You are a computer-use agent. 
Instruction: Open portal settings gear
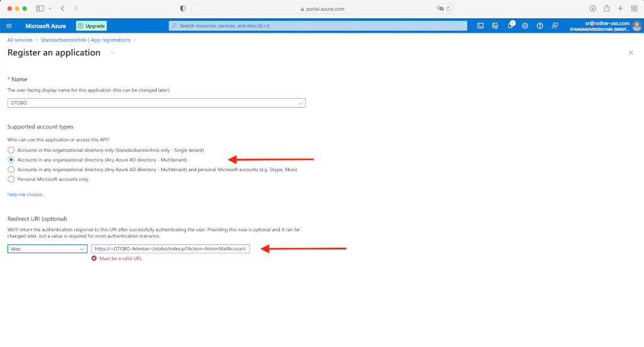point(525,26)
